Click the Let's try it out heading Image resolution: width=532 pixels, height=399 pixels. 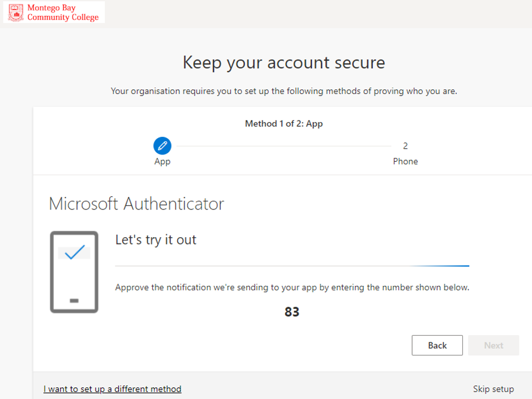click(x=156, y=240)
